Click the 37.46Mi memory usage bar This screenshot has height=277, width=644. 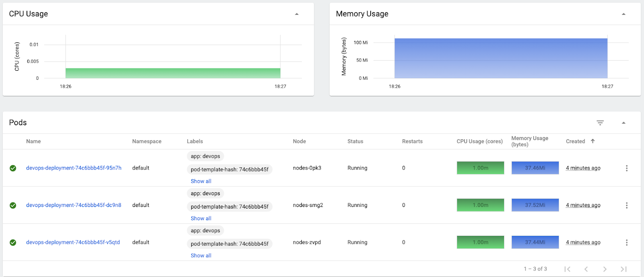[535, 168]
